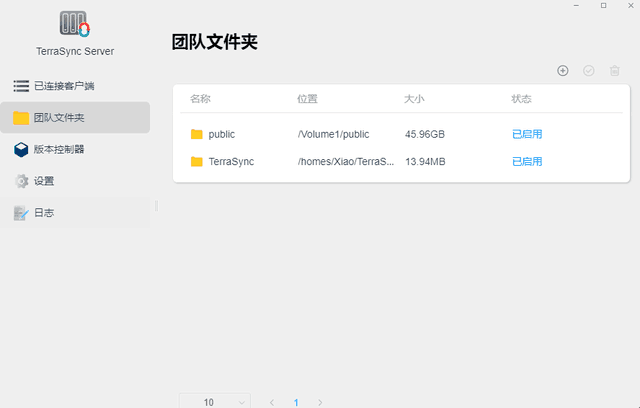Add a new team folder with plus icon
Image resolution: width=640 pixels, height=408 pixels.
click(x=563, y=71)
